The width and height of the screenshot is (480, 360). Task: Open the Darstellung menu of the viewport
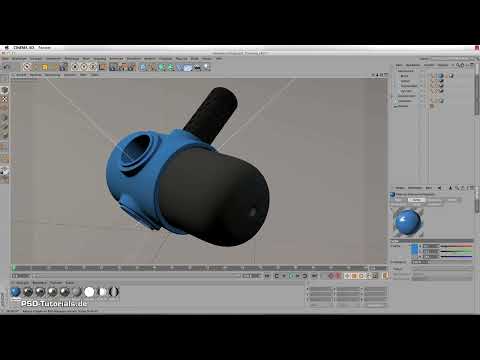pos(52,75)
